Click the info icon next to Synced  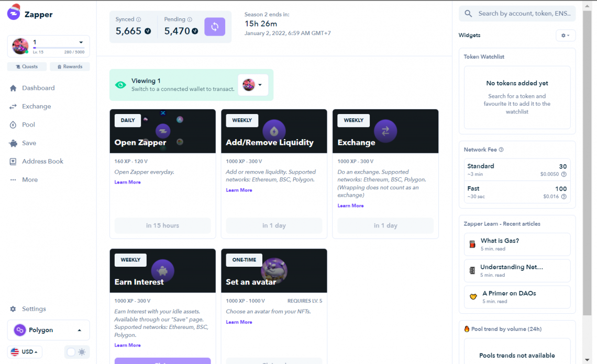[x=139, y=19]
